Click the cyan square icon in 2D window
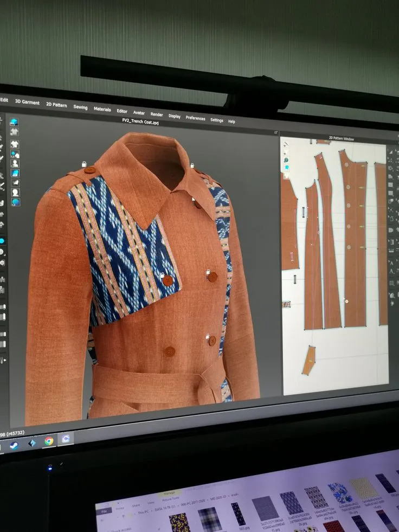The width and height of the screenshot is (399, 532). point(287,168)
